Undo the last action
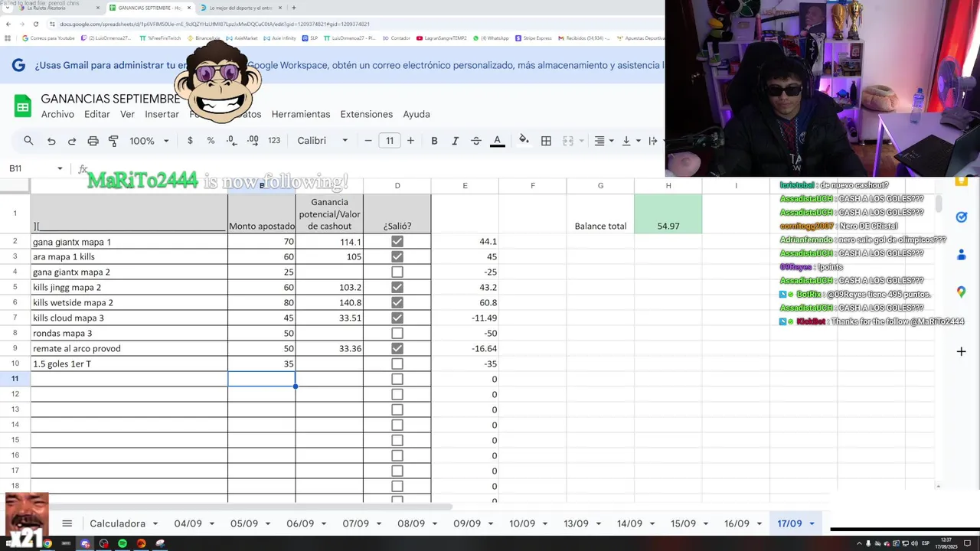 (x=51, y=141)
